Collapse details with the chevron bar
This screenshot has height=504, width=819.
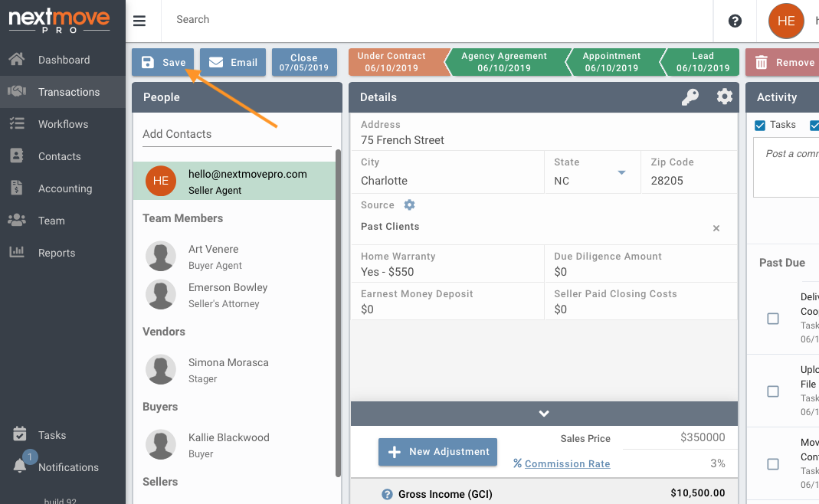point(544,414)
